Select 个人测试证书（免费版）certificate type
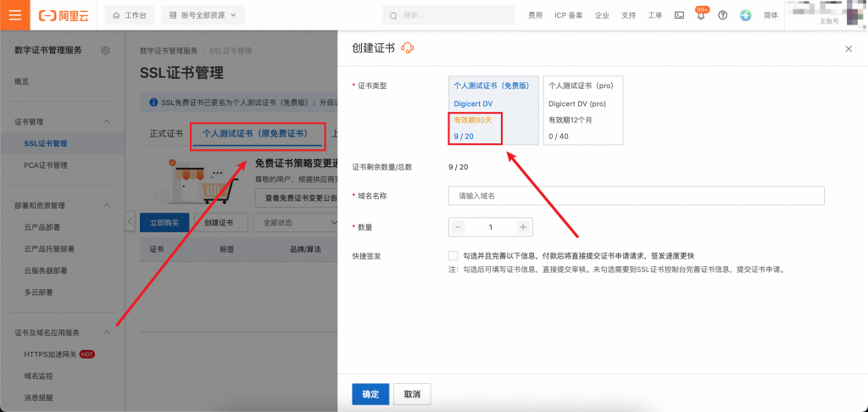868x412 pixels. coord(493,111)
